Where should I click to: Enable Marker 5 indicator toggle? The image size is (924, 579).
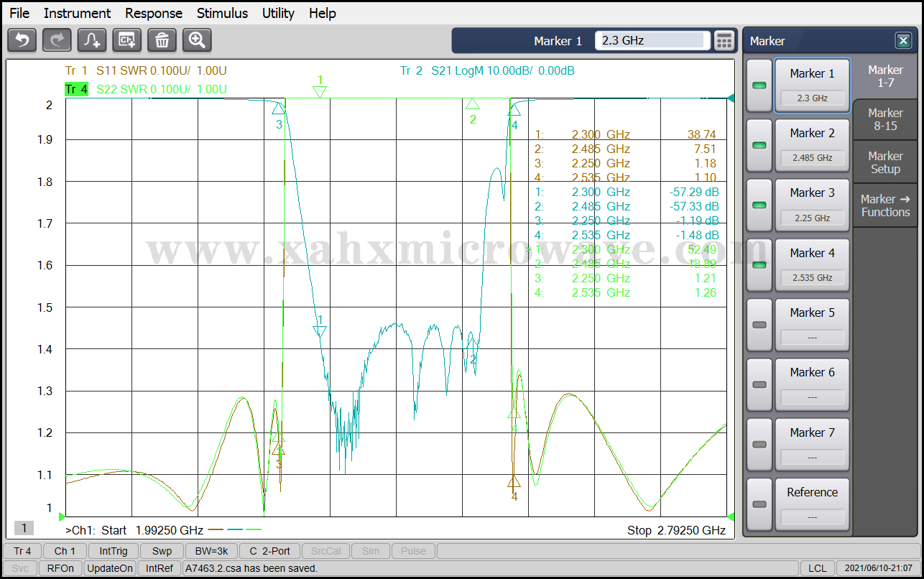[759, 325]
